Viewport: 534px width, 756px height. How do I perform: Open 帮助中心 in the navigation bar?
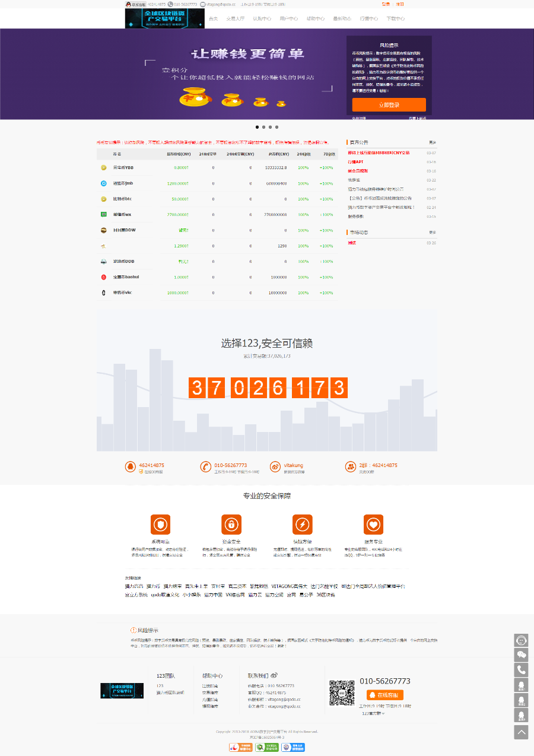coord(315,18)
